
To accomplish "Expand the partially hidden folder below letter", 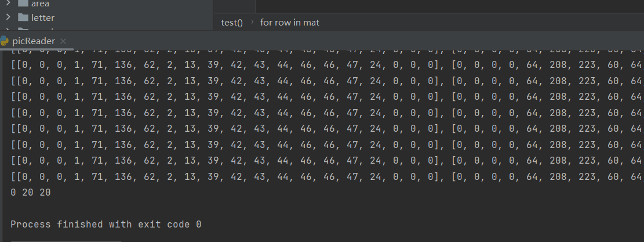I will coord(8,29).
